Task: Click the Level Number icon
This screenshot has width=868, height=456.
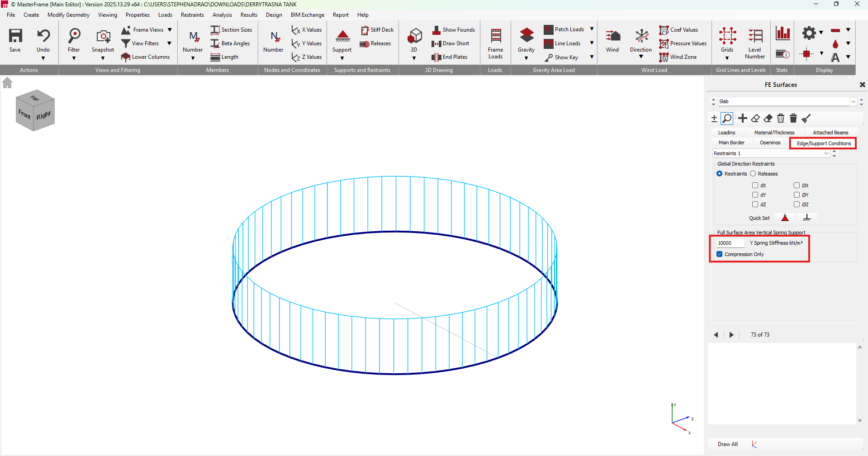Action: pyautogui.click(x=755, y=36)
